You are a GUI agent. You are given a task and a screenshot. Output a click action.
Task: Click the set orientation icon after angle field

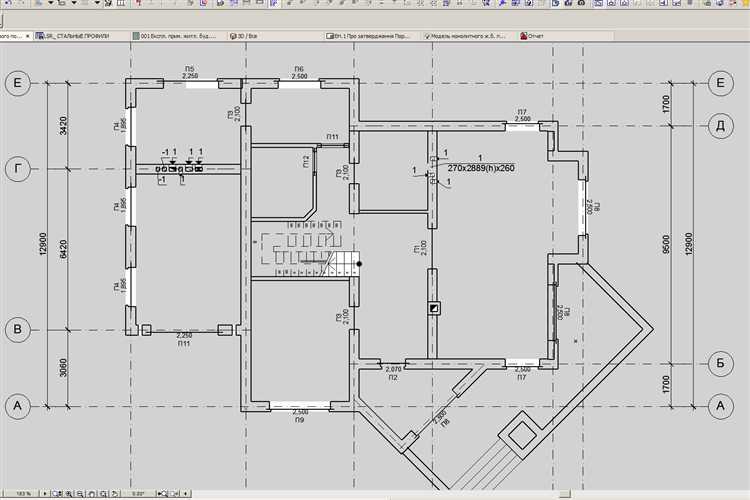tap(163, 493)
